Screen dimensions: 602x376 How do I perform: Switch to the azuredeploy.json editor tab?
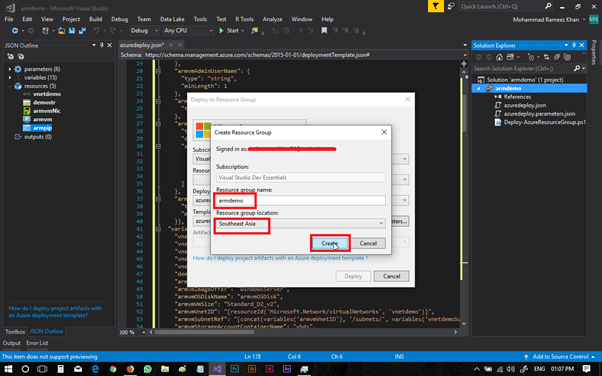coord(142,45)
